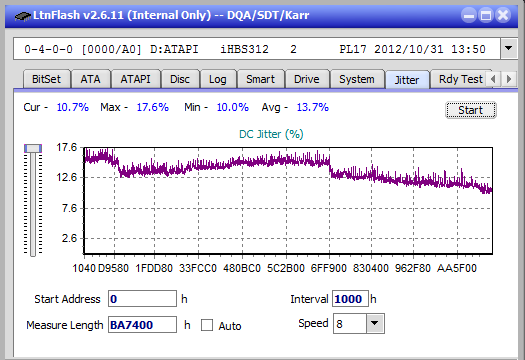Focus the Interval field
The width and height of the screenshot is (525, 360).
(350, 299)
